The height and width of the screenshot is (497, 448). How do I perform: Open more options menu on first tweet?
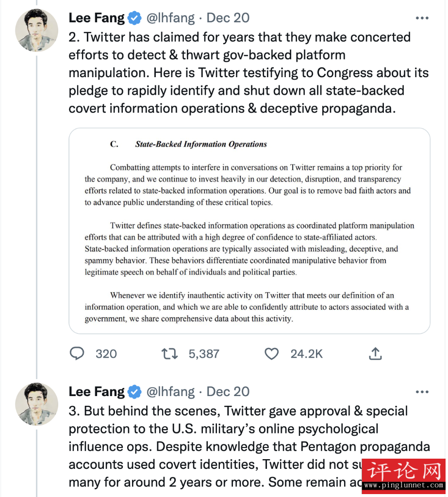(x=422, y=18)
